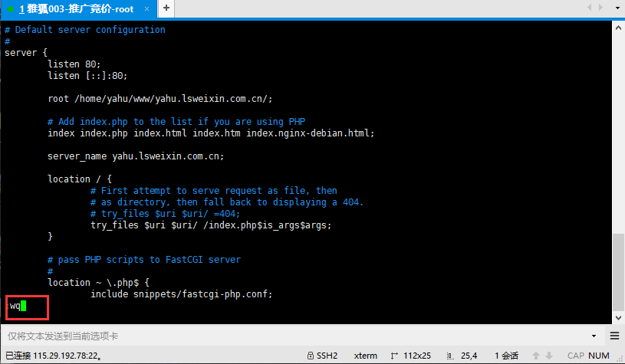The width and height of the screenshot is (625, 364).
Task: Click the CAP lock indicator
Action: [575, 356]
